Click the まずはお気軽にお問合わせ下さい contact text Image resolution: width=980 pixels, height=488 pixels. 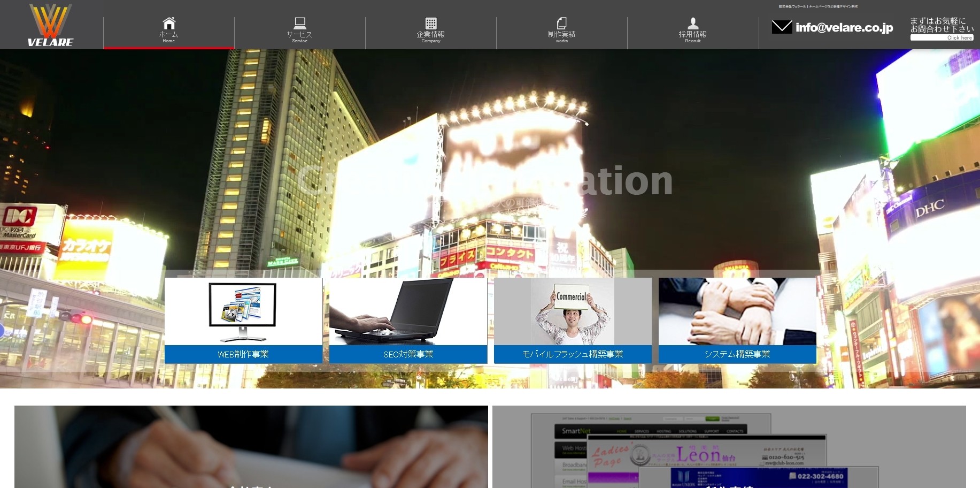[x=942, y=25]
